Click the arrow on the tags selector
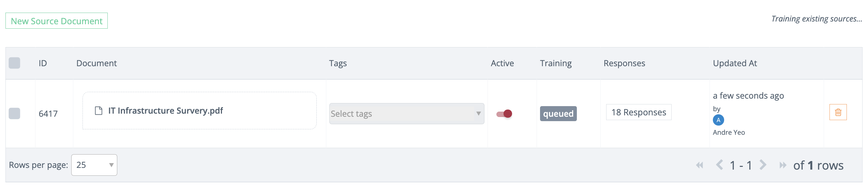Image resolution: width=868 pixels, height=187 pixels. pyautogui.click(x=478, y=114)
